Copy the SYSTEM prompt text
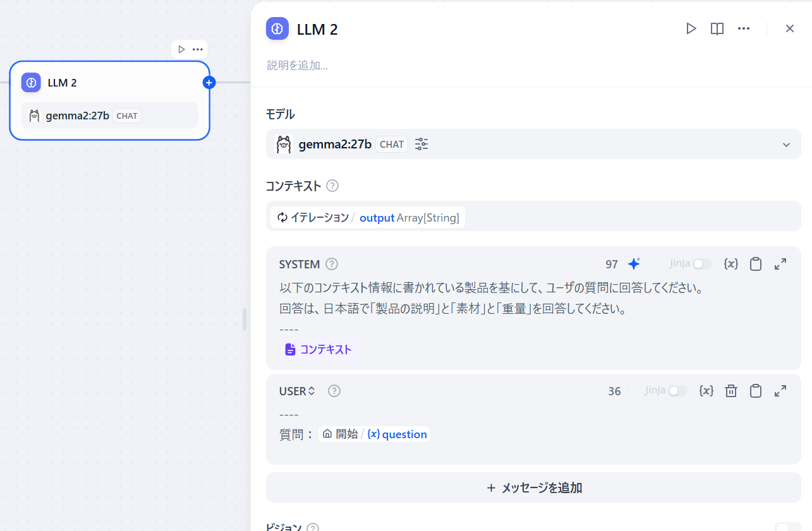 [756, 264]
